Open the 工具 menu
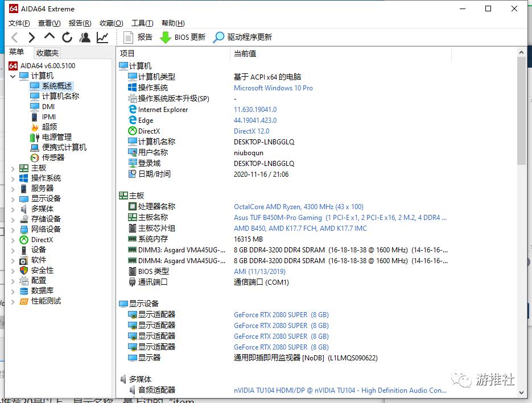This screenshot has height=403, width=532. pyautogui.click(x=141, y=23)
